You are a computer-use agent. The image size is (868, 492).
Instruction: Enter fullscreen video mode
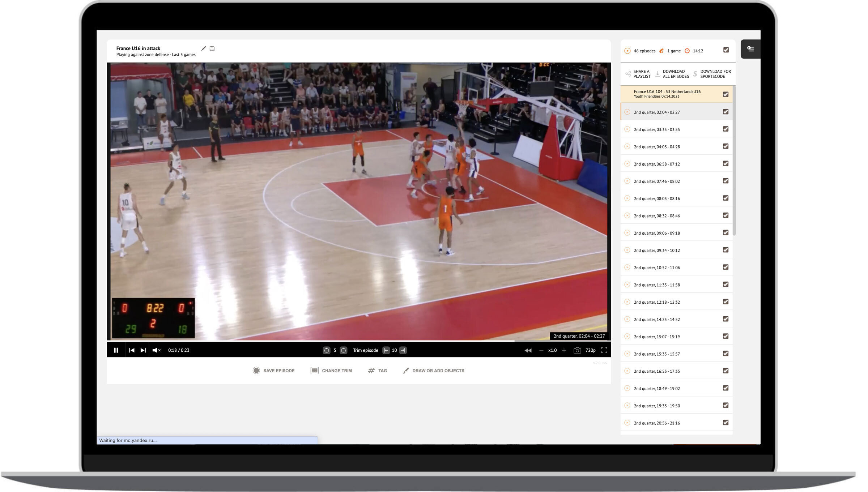(604, 350)
